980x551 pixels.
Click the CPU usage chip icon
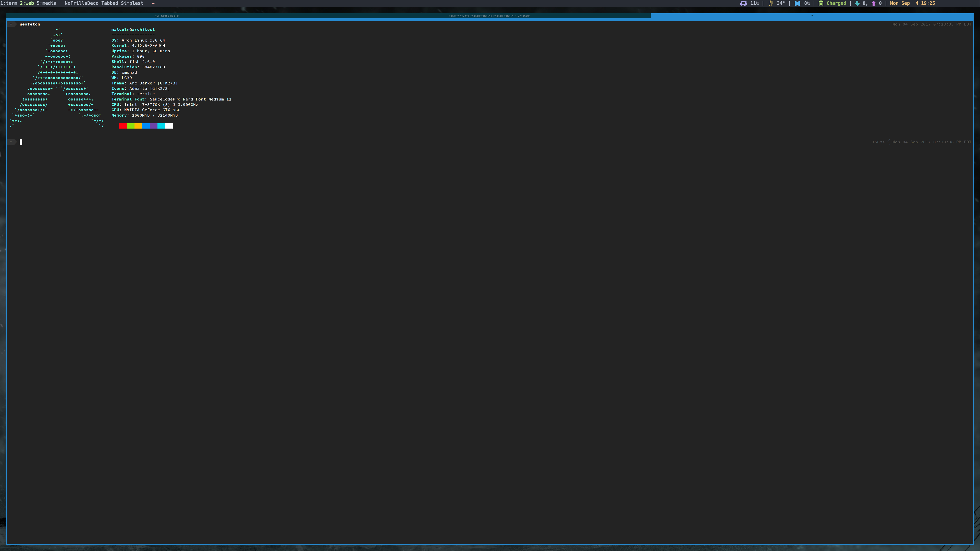(743, 3)
